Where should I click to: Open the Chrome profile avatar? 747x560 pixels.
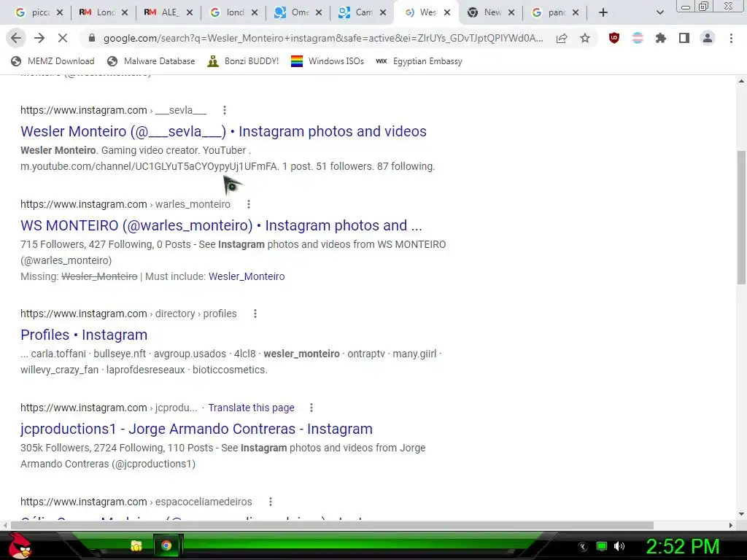click(x=708, y=38)
